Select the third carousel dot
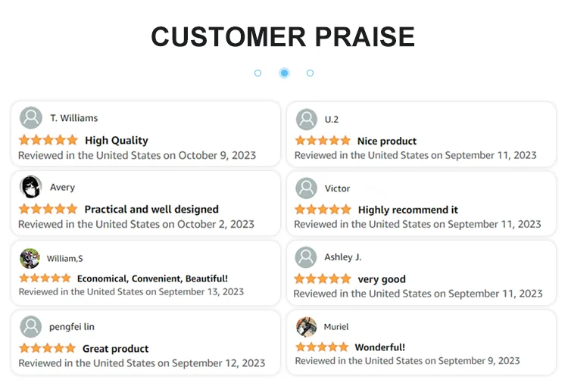The width and height of the screenshot is (568, 392). (x=310, y=73)
